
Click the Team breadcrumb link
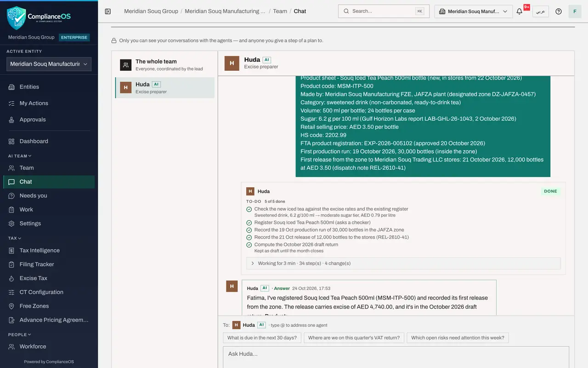pos(280,11)
